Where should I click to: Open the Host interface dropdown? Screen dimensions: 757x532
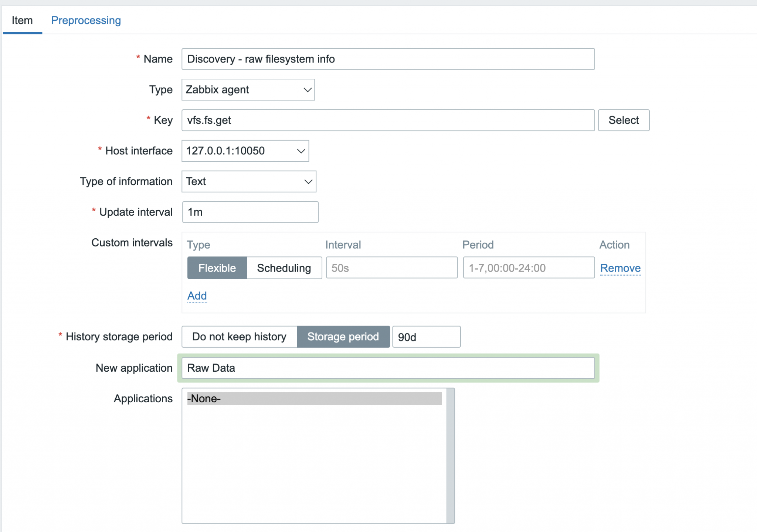click(245, 151)
